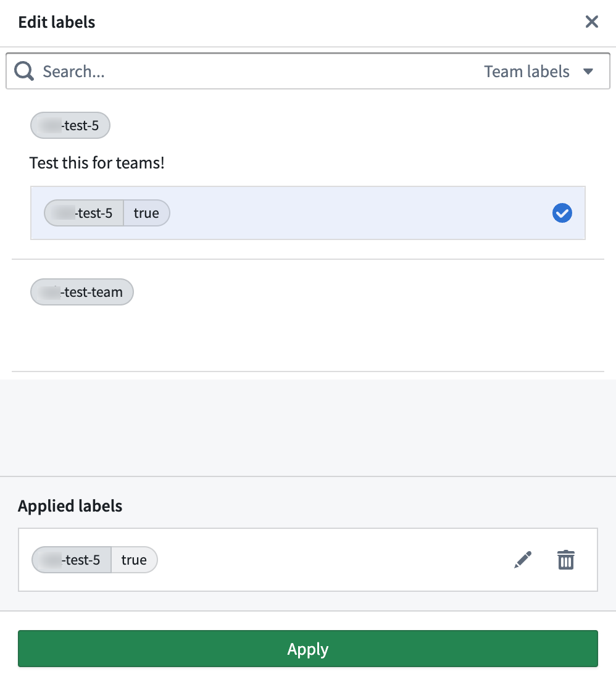Focus the Search... text field
The height and width of the screenshot is (685, 616).
[x=244, y=71]
